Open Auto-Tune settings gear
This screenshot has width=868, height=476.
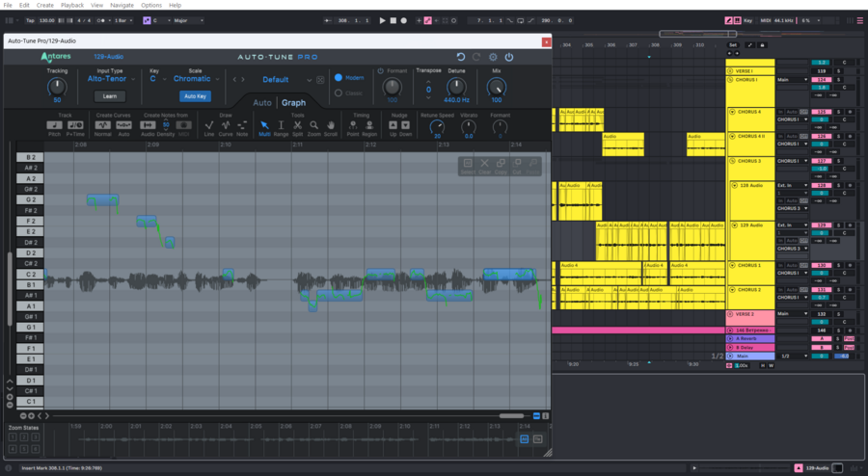(493, 57)
